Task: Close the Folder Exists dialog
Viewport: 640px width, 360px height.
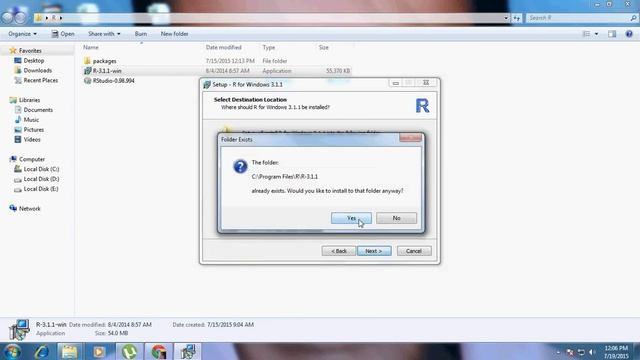Action: (410, 138)
